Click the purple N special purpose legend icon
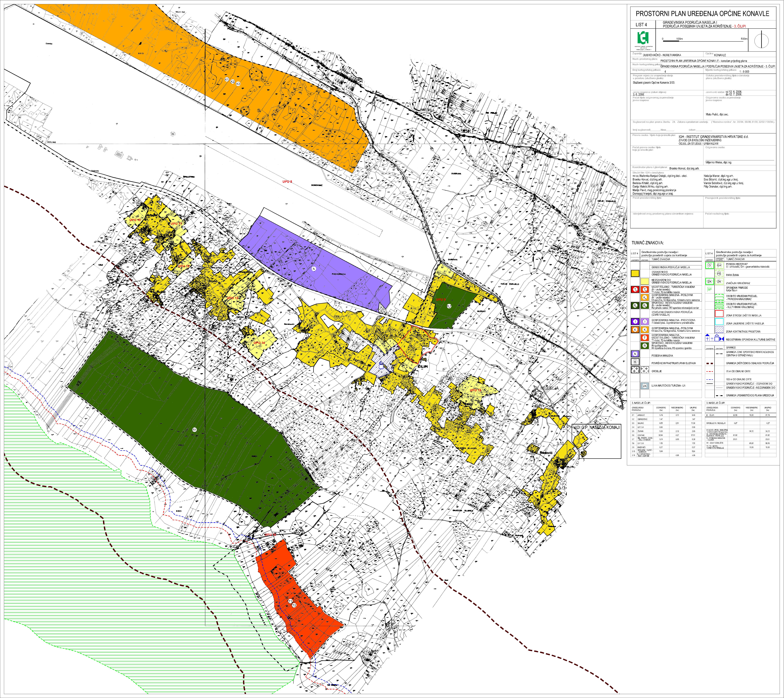The height and width of the screenshot is (698, 784). coord(635,354)
